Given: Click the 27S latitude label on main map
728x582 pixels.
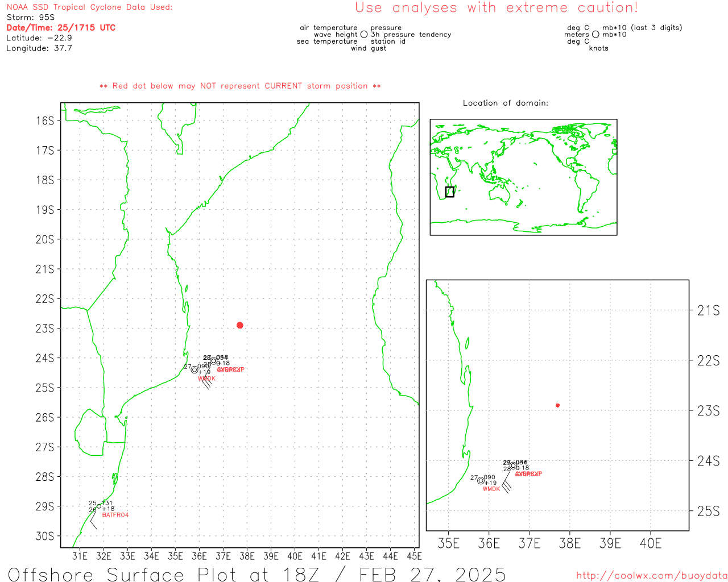Looking at the screenshot, I should click(45, 447).
